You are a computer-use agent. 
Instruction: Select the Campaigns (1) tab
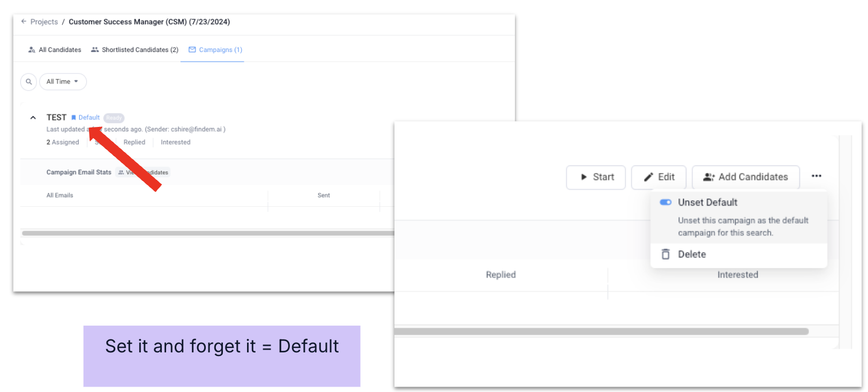[x=215, y=50]
